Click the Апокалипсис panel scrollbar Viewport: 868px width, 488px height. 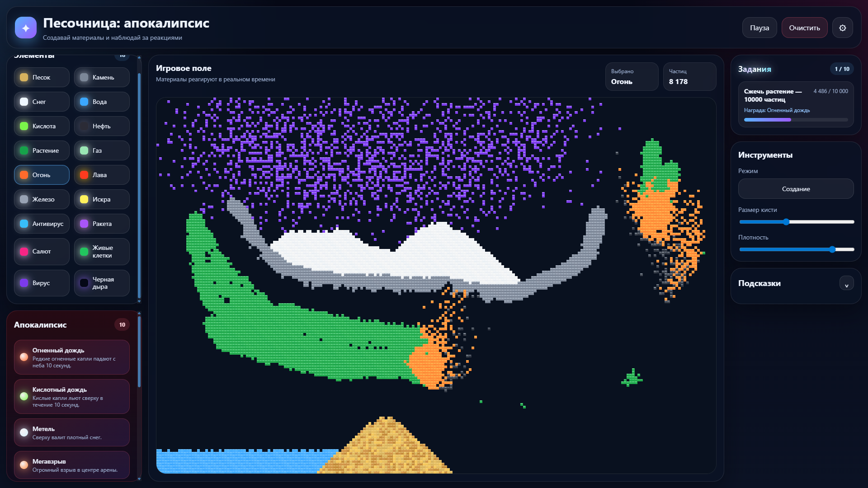139,352
